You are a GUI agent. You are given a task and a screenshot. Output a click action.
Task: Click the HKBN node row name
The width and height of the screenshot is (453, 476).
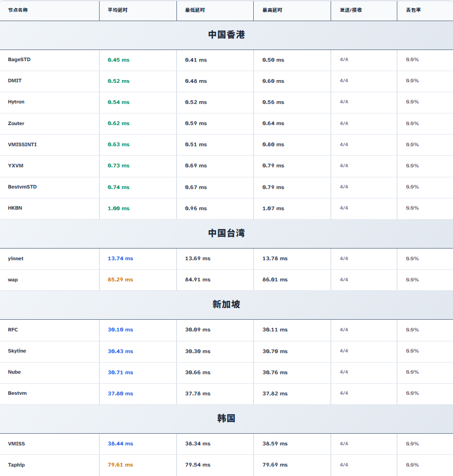tap(15, 208)
